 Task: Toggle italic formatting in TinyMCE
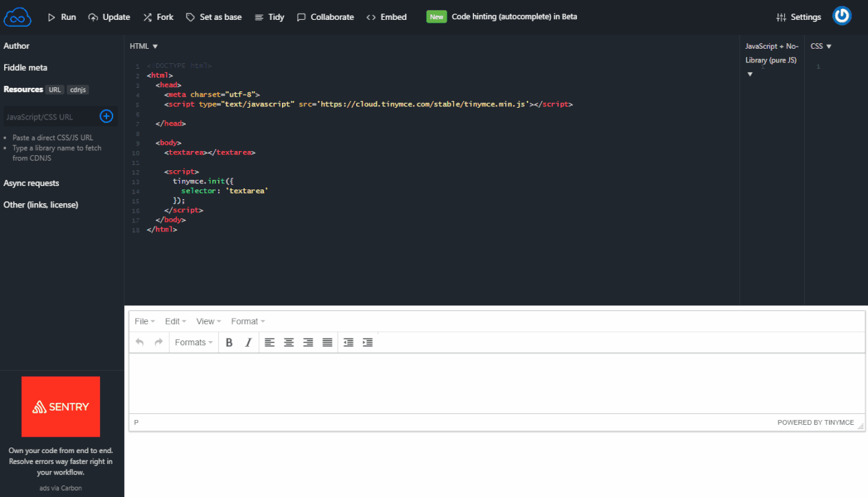[x=248, y=342]
